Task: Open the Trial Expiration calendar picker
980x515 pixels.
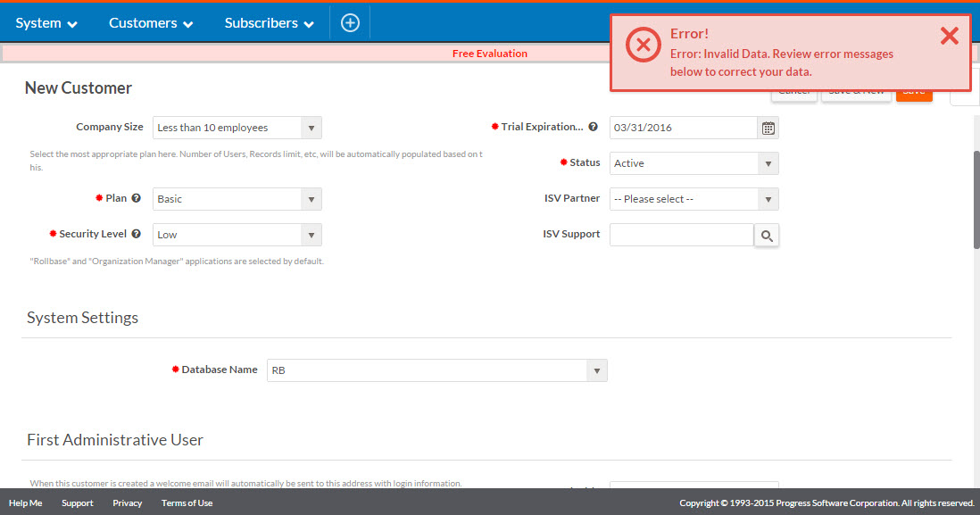Action: point(768,128)
